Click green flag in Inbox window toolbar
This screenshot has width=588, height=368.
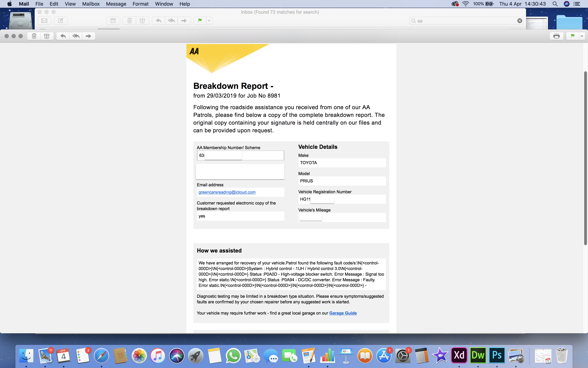click(x=200, y=21)
